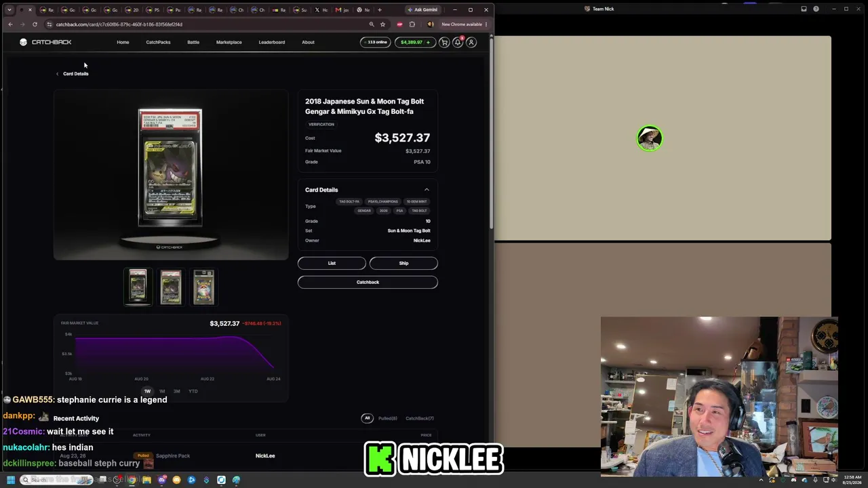Image resolution: width=868 pixels, height=488 pixels.
Task: Click the wallet balance $4,389.97
Action: 411,42
